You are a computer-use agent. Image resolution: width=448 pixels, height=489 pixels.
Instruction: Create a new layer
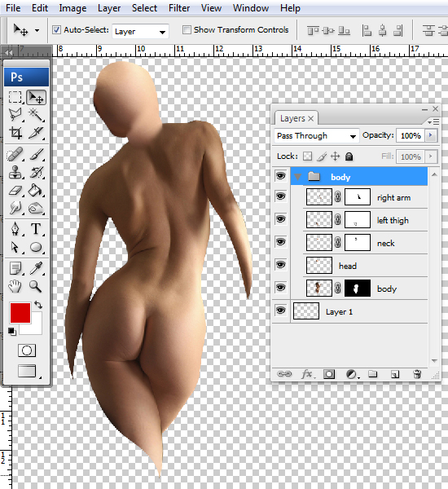(x=395, y=374)
